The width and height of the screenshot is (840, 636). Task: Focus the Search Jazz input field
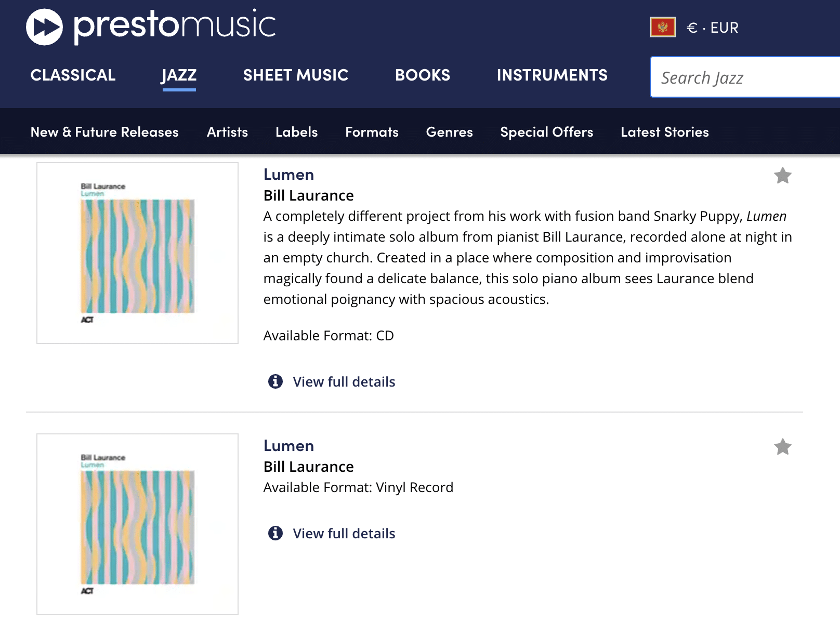[x=745, y=77]
